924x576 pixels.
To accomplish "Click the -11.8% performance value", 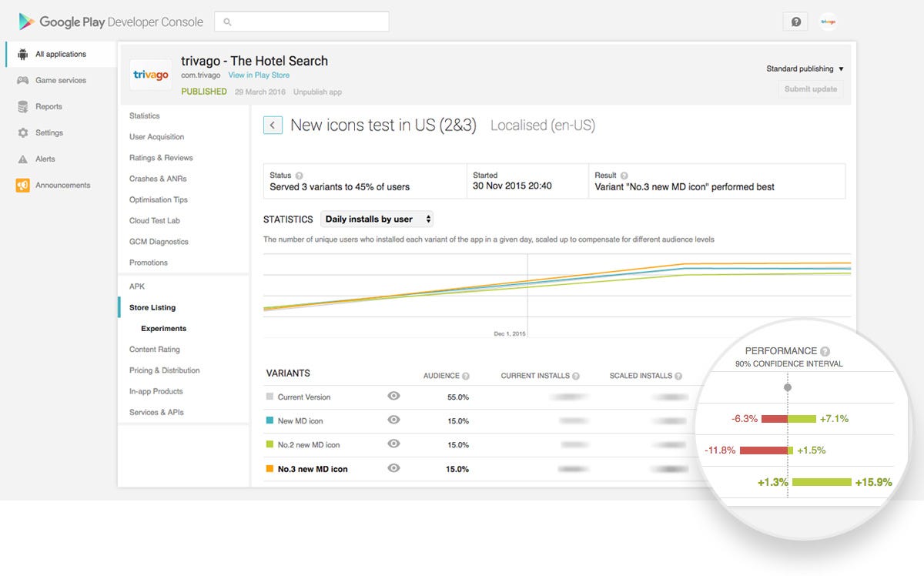I will tap(720, 450).
